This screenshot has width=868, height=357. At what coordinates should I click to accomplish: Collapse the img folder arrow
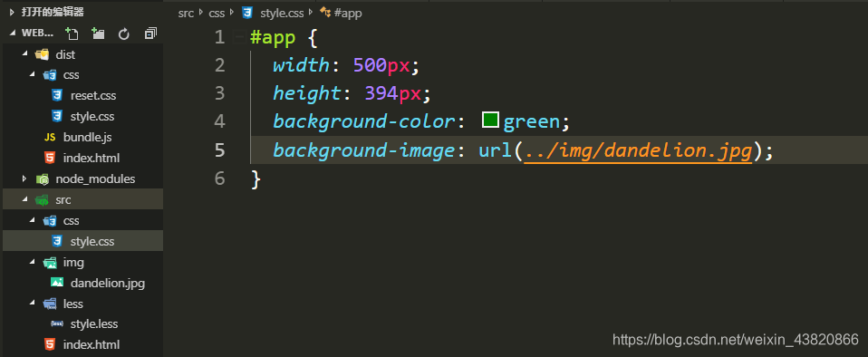(32, 263)
